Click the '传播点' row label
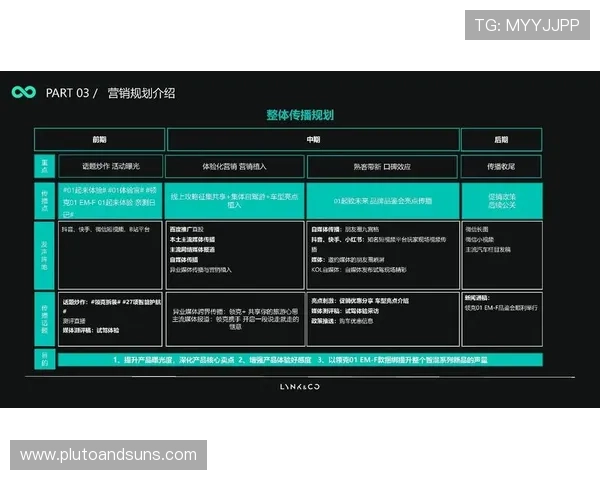 [x=45, y=201]
